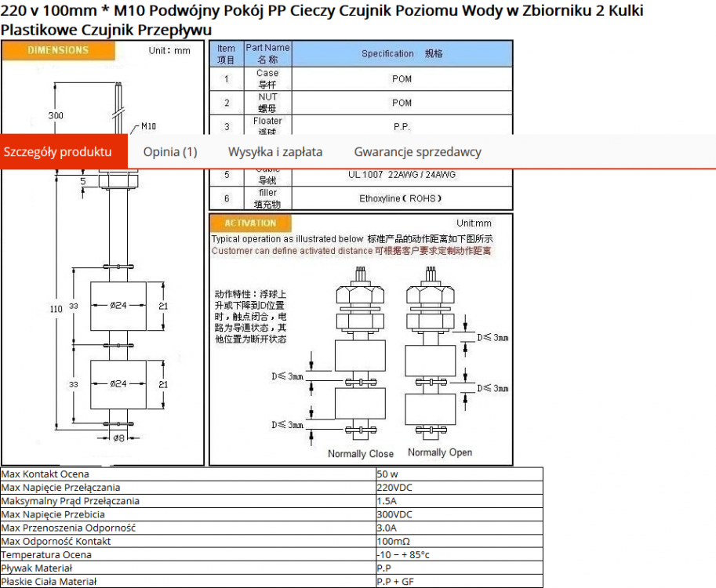
Task: Click the Floater P.P. specification row
Action: click(x=267, y=123)
